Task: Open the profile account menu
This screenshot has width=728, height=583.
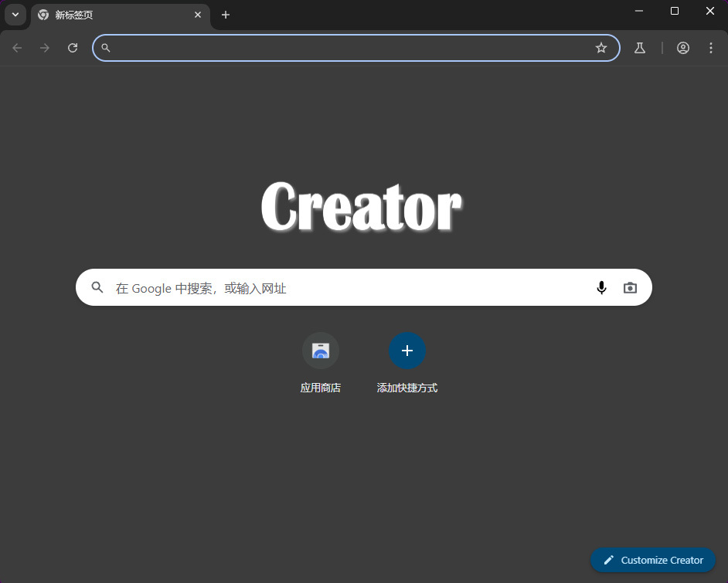Action: click(x=683, y=48)
